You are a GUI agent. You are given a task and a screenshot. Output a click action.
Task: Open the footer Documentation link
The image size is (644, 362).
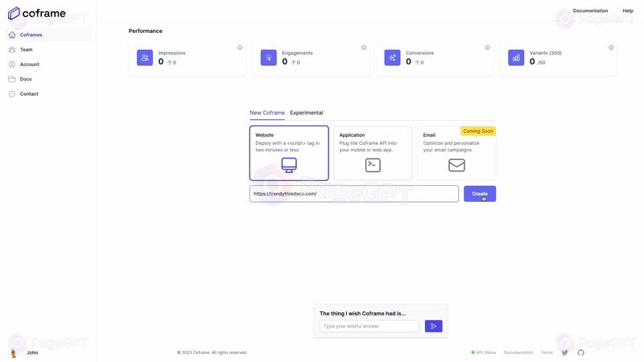[x=518, y=352]
